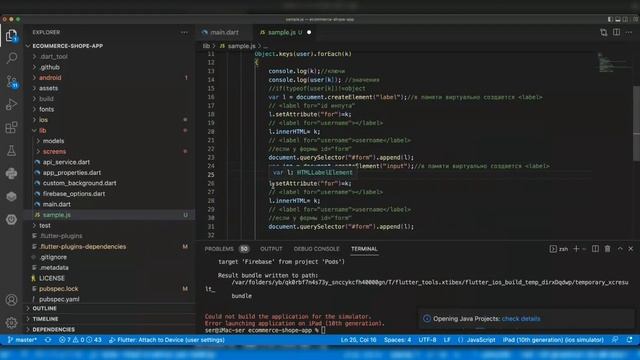Click the Kill Terminal trash icon

click(x=607, y=249)
